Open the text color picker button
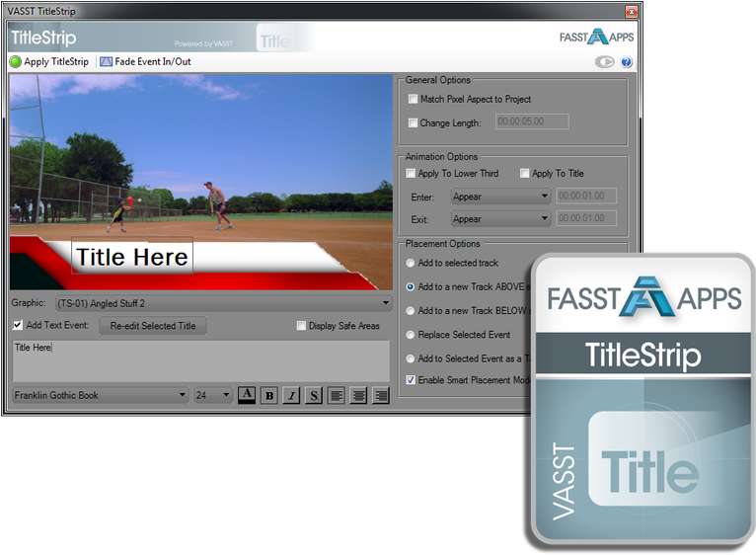Image resolution: width=756 pixels, height=555 pixels. tap(247, 395)
